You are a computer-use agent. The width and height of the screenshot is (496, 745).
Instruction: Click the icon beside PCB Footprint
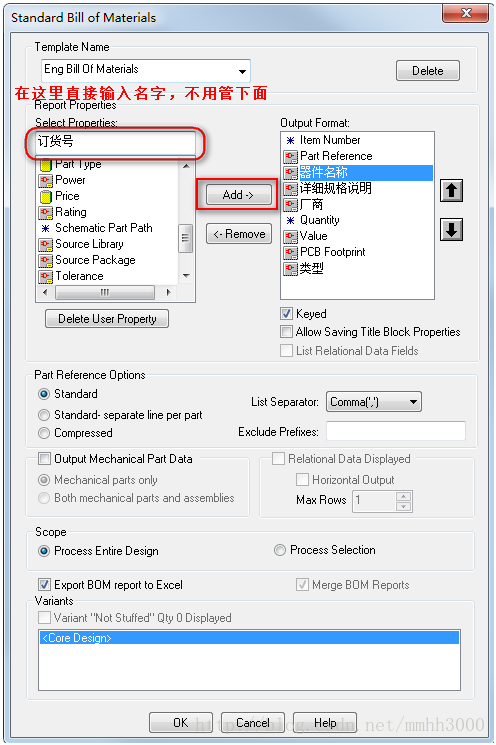(290, 252)
